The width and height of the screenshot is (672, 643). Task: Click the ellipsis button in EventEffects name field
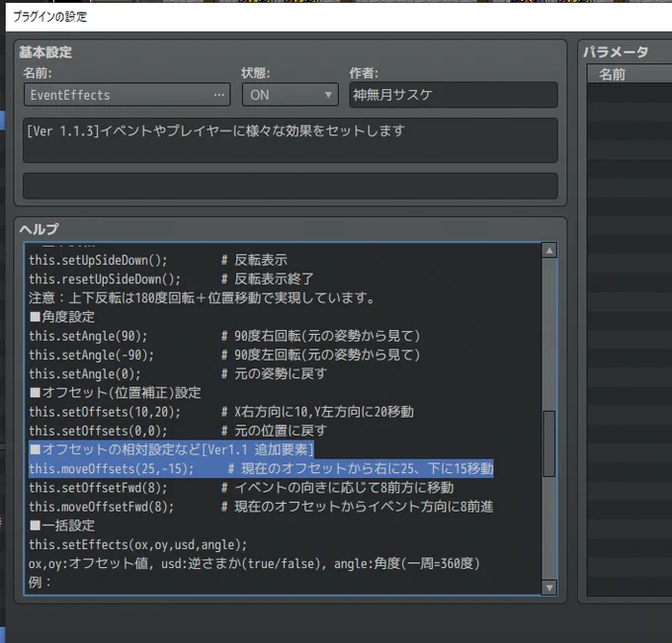[219, 95]
